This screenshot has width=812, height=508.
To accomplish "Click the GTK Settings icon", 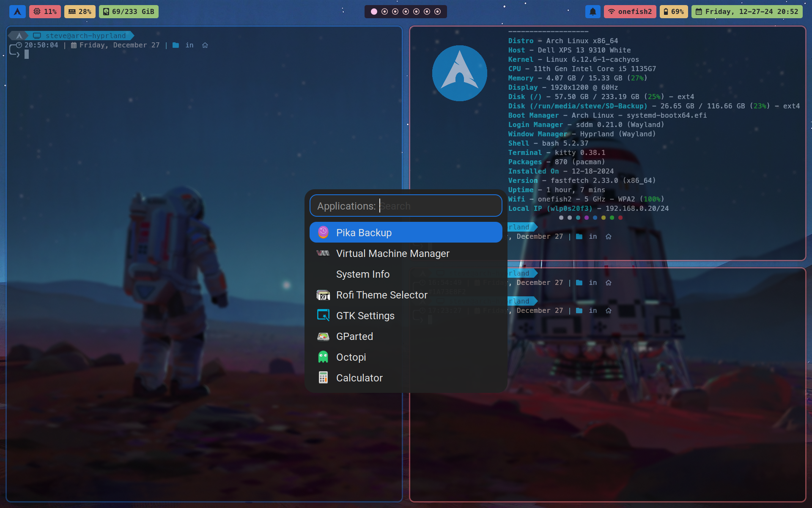I will [x=323, y=315].
